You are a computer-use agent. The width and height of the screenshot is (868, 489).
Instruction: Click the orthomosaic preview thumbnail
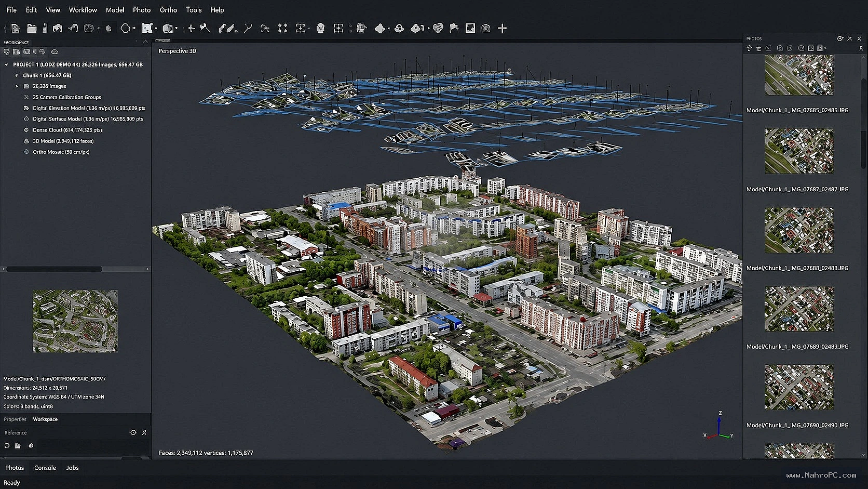75,321
